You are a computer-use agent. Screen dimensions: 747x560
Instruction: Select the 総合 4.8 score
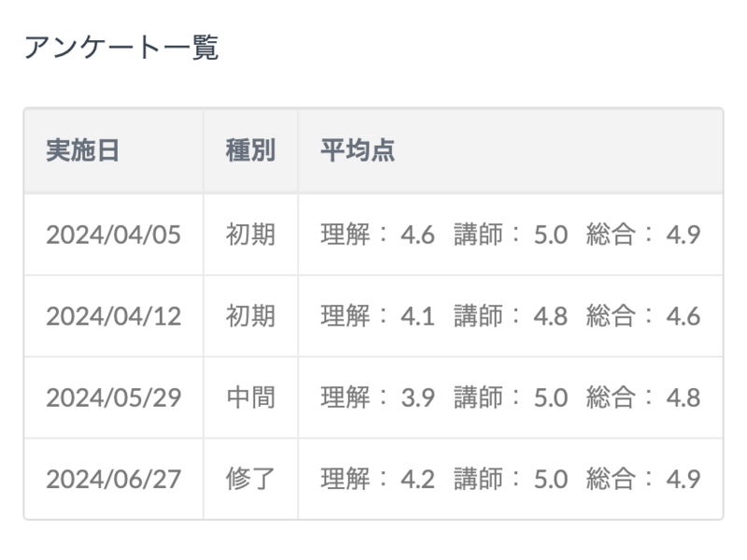point(643,398)
